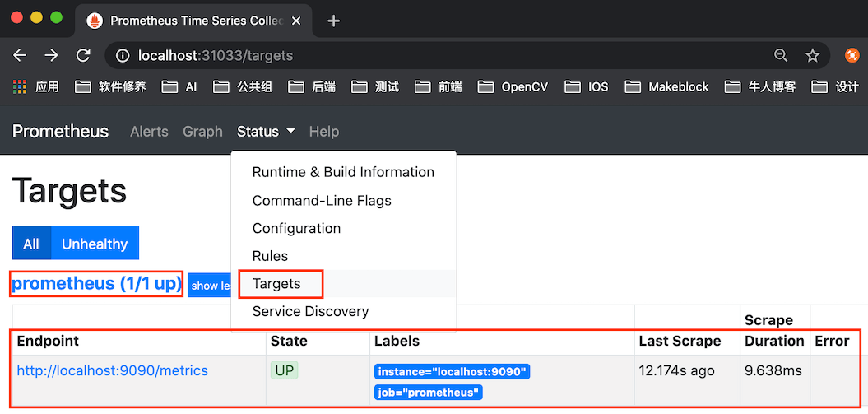Click the instance="localhost:9090" label badge
868x414 pixels.
(x=453, y=371)
